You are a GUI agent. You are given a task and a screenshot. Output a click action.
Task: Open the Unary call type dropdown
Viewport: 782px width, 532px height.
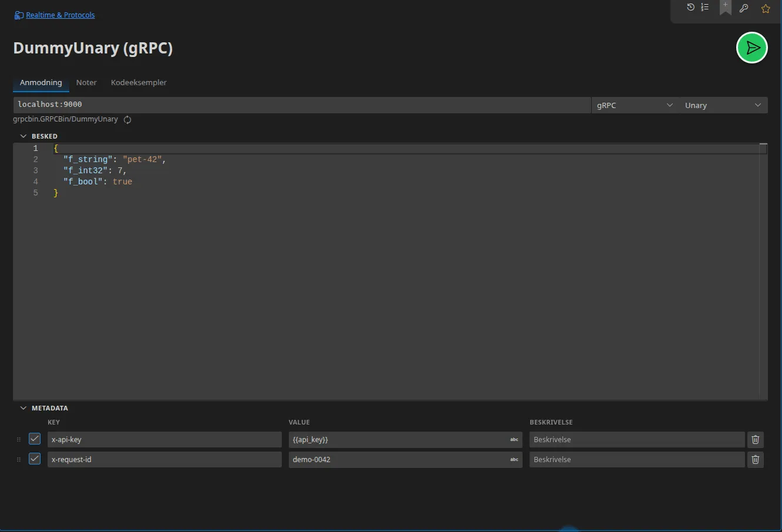coord(723,105)
